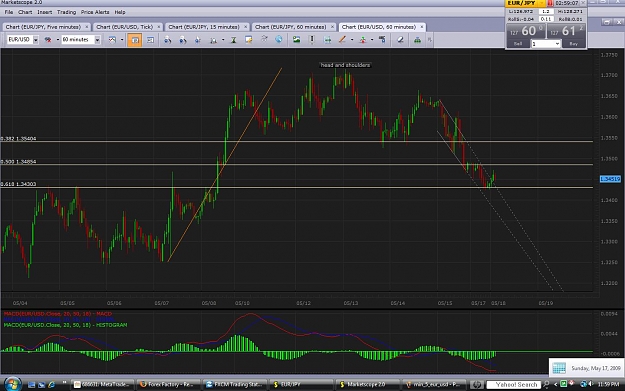Expand the EUR/USD symbol dropdown
Image resolution: width=625 pixels, height=391 pixels.
[x=35, y=40]
